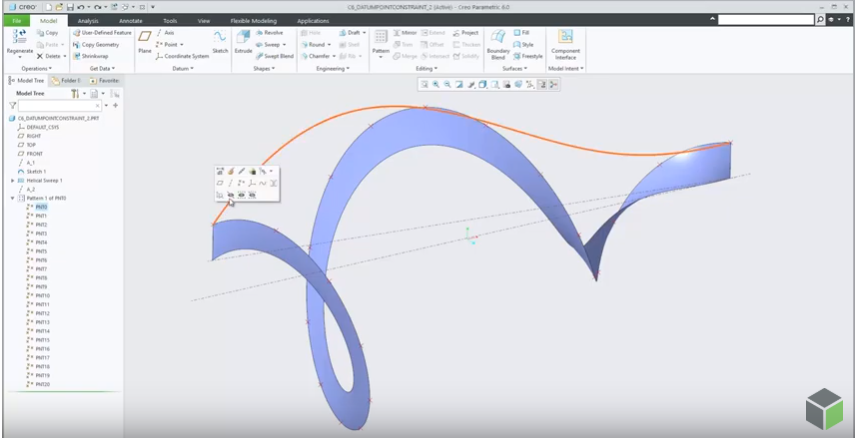Viewport: 856px width, 438px height.
Task: Click the Helical Sweep tree icon
Action: click(x=21, y=180)
